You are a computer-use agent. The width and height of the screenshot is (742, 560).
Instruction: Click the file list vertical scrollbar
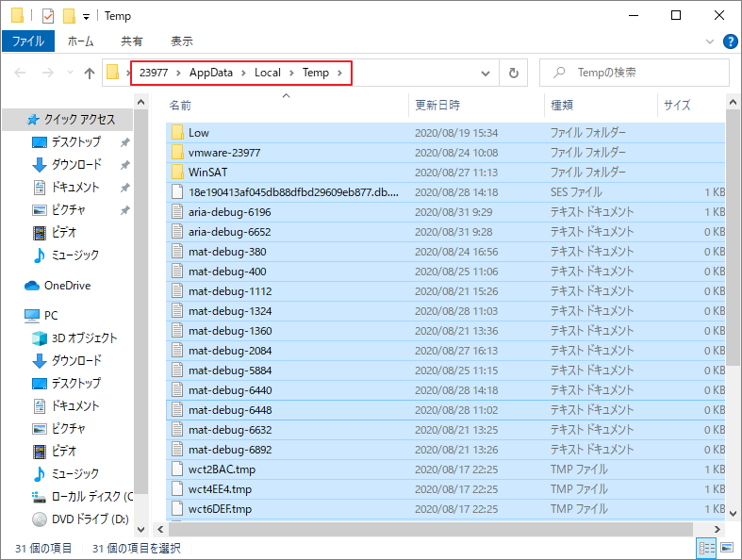pos(733,237)
